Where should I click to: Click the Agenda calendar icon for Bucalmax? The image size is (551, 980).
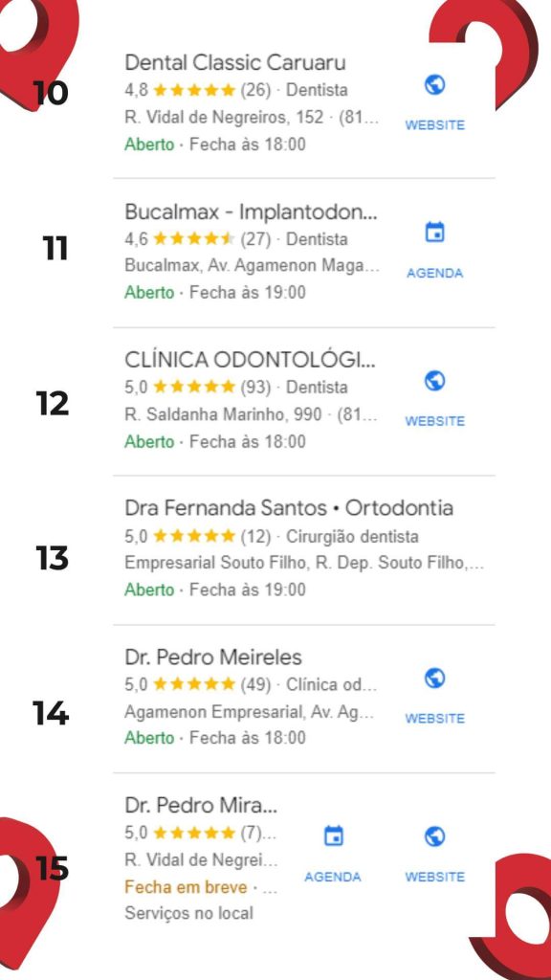tap(434, 232)
